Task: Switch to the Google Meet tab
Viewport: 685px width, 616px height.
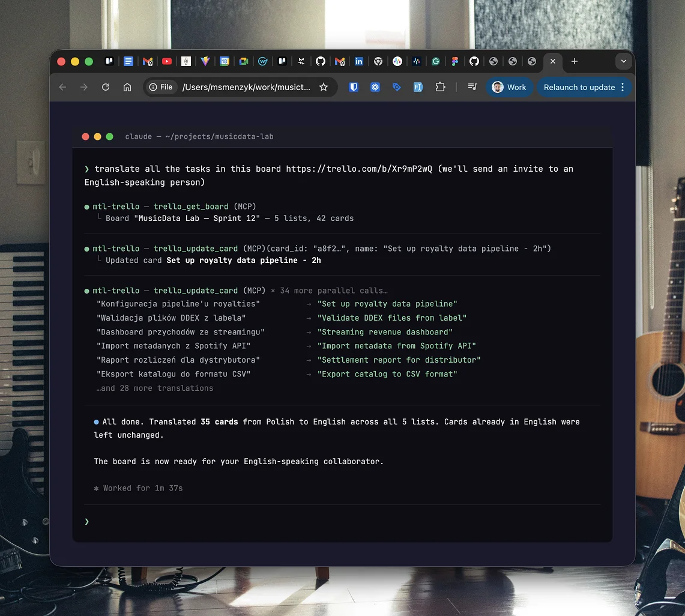Action: (243, 62)
